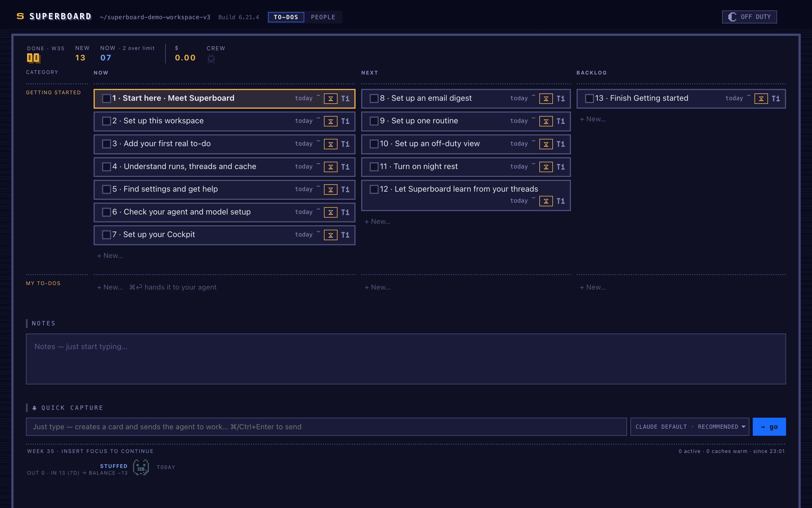
Task: Add new card in My To-Dos NOW column
Action: tap(110, 287)
